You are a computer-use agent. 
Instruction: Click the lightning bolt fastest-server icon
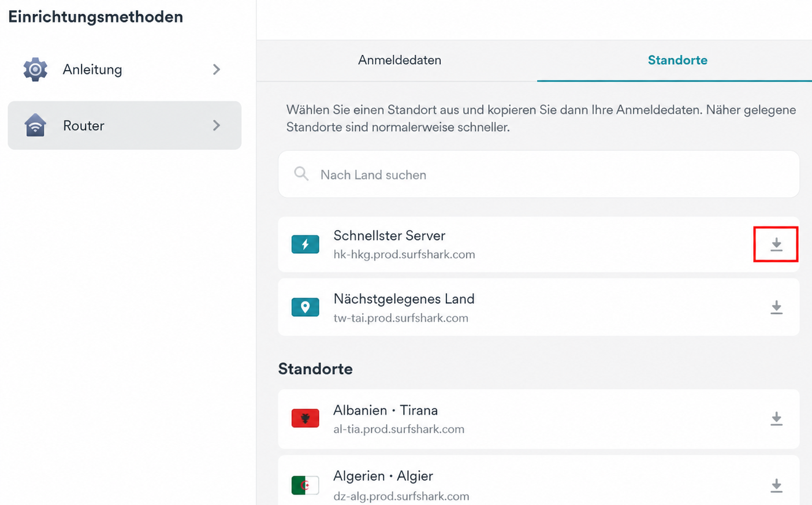coord(305,244)
